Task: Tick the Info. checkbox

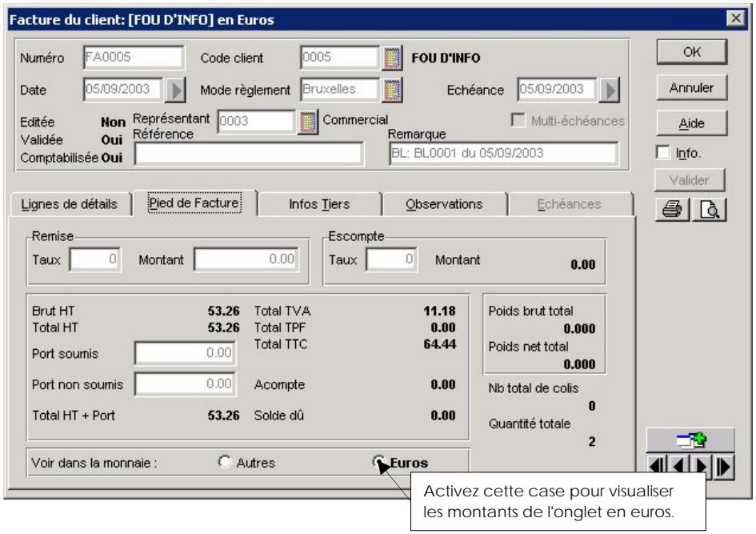Action: (x=663, y=152)
